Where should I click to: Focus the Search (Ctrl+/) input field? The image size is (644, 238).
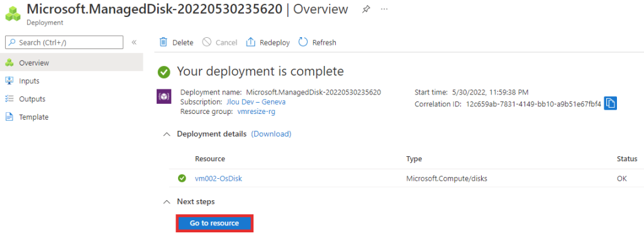pyautogui.click(x=64, y=42)
